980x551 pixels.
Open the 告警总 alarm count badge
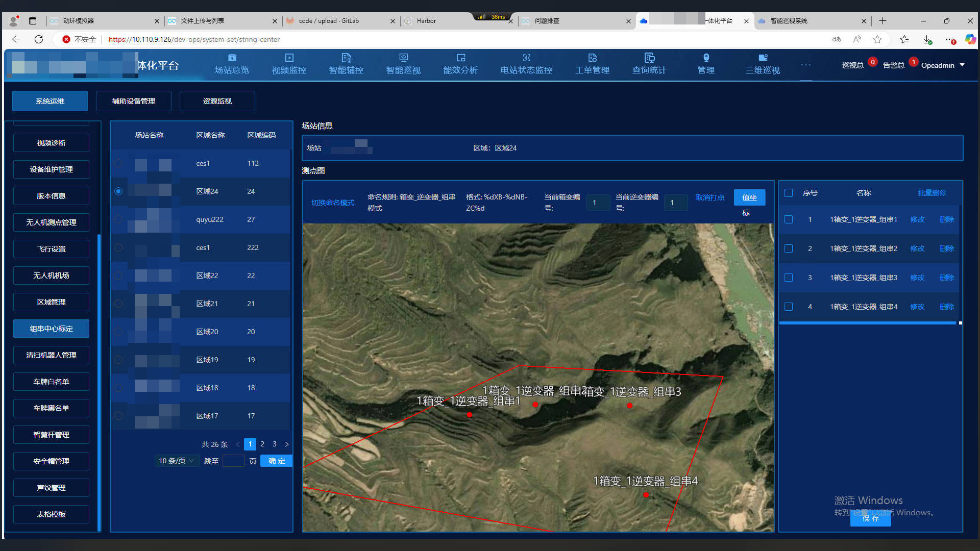pos(914,62)
